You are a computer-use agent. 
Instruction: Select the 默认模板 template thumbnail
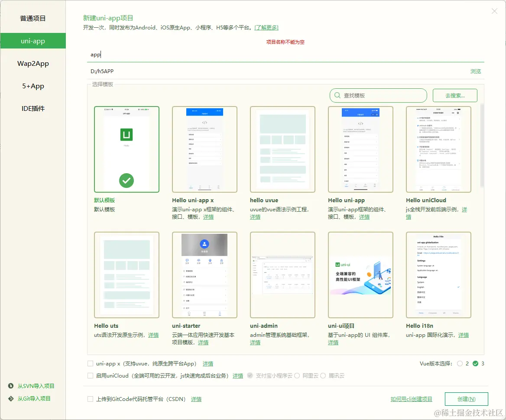click(126, 149)
